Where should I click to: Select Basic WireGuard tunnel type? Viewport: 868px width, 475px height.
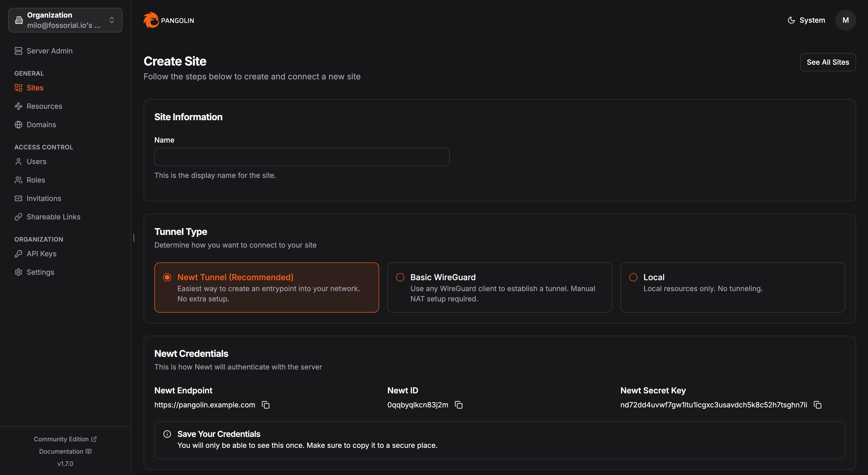point(400,277)
